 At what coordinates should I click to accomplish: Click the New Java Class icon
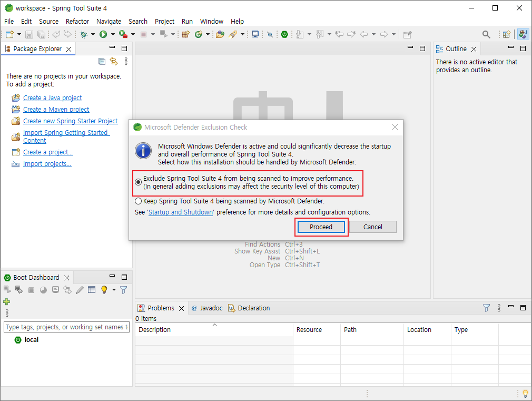click(x=199, y=34)
